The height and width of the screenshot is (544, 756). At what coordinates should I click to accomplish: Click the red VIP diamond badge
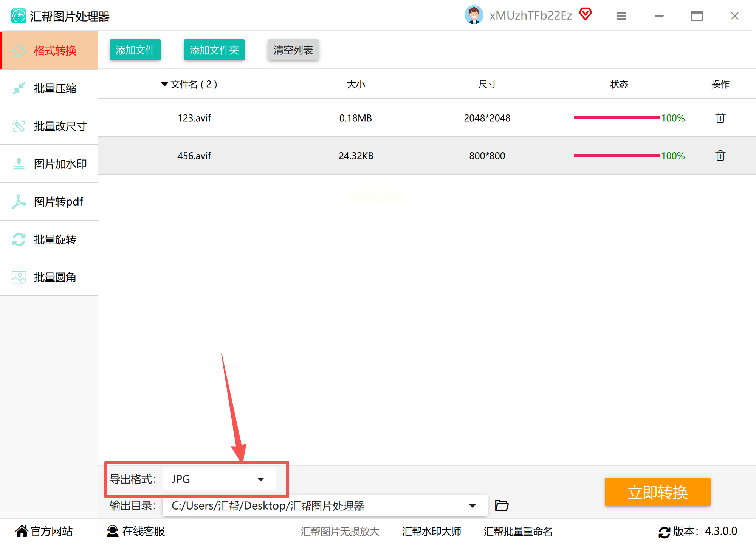pos(585,15)
